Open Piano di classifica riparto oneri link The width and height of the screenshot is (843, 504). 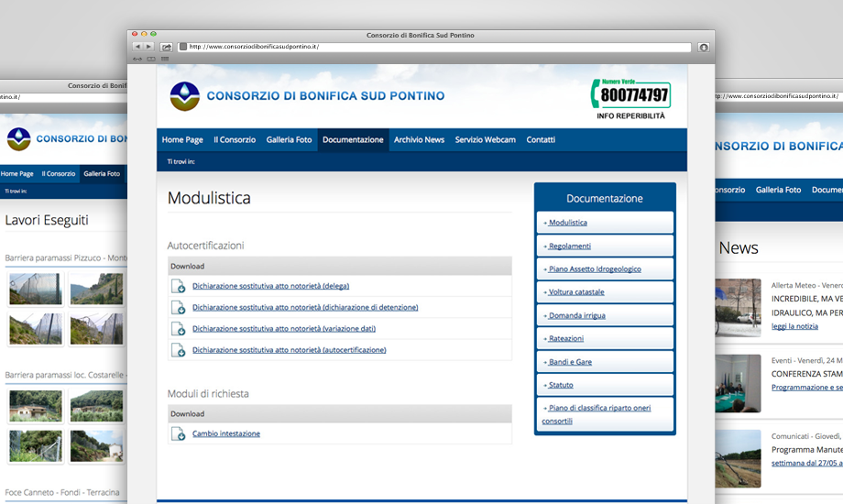pos(605,414)
